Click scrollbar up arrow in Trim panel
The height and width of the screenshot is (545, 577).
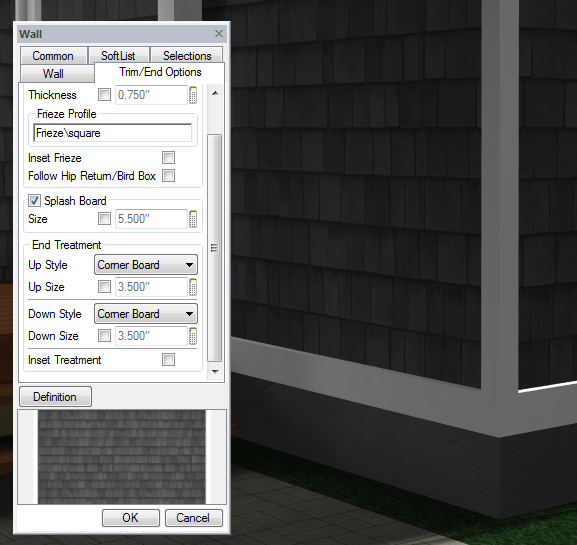(x=215, y=93)
